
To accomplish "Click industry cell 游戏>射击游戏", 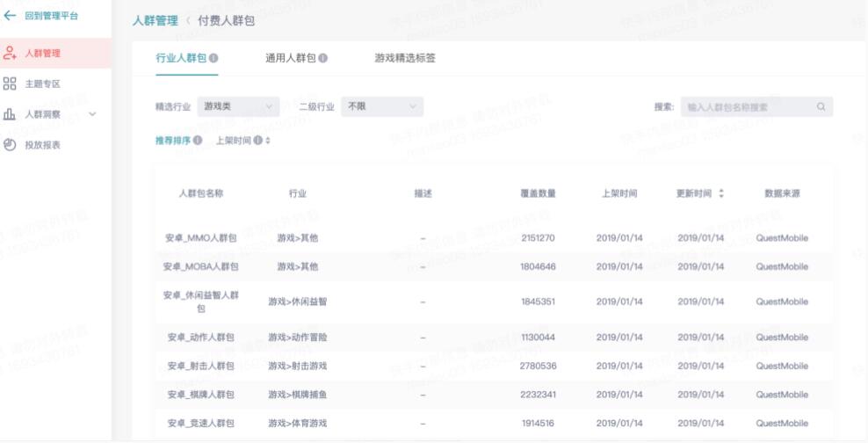I will click(297, 366).
